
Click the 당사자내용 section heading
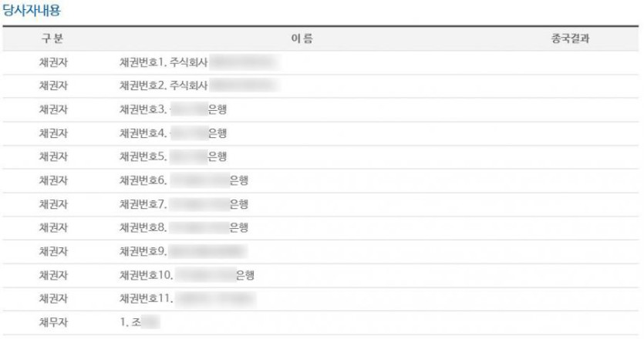pyautogui.click(x=31, y=10)
